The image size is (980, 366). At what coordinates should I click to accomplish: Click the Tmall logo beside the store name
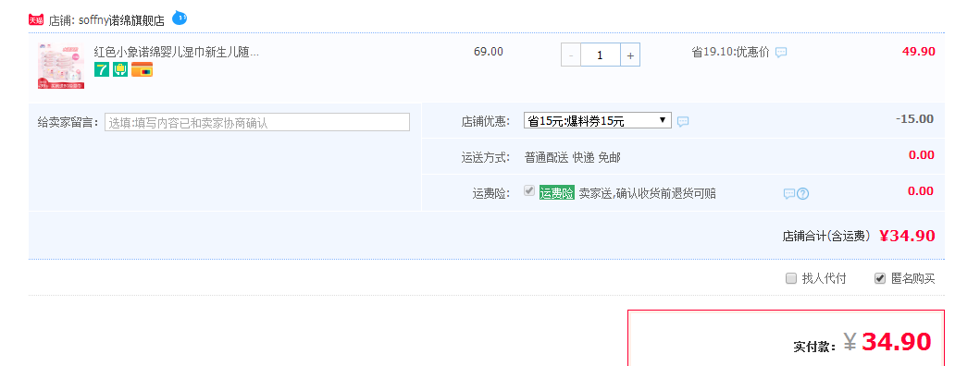click(37, 20)
